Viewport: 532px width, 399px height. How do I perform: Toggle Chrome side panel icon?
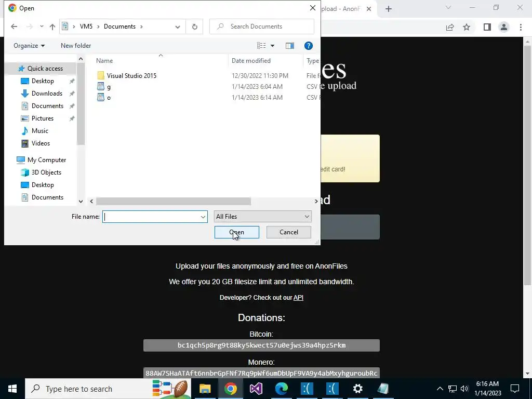pyautogui.click(x=487, y=27)
